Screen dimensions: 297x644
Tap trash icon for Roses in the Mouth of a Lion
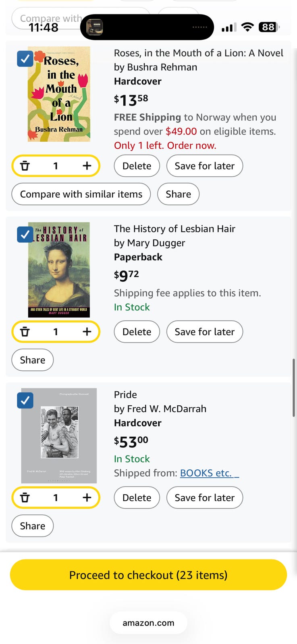pyautogui.click(x=25, y=166)
